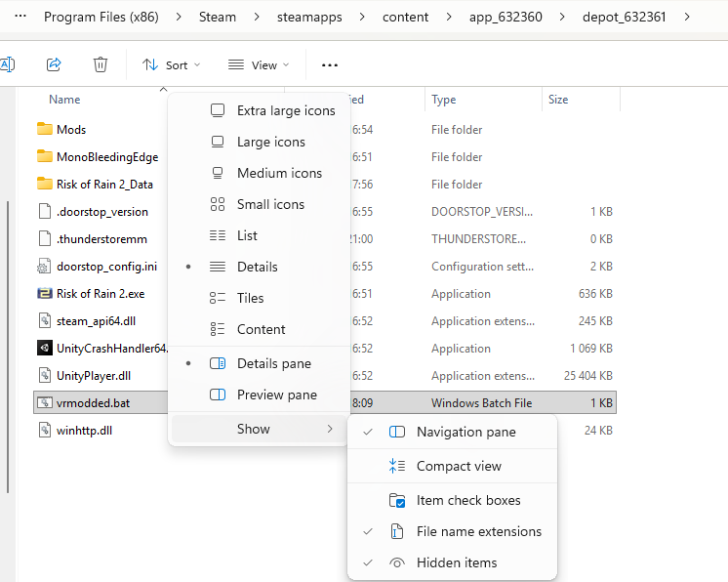Image resolution: width=728 pixels, height=582 pixels.
Task: Click the Rename toolbar icon
Action: pyautogui.click(x=7, y=64)
